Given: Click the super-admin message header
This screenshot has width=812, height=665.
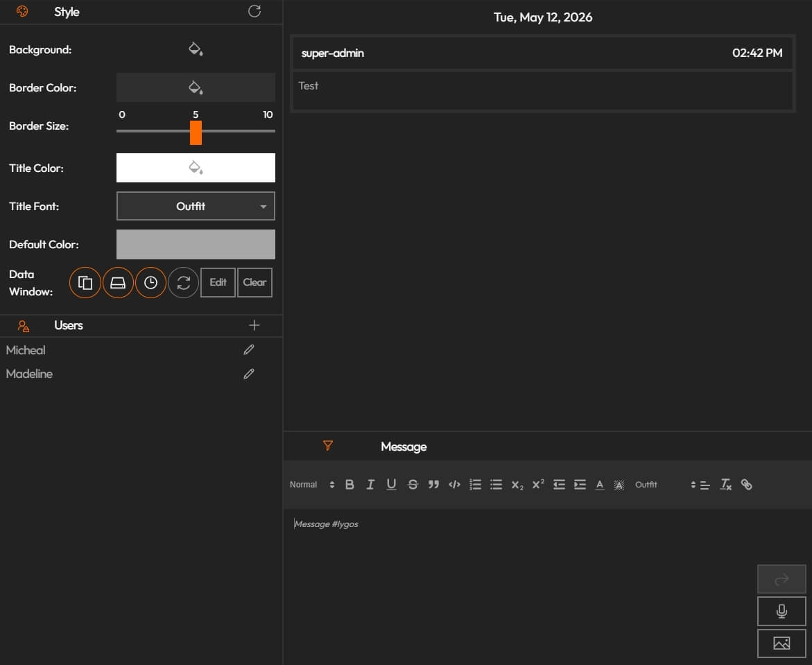Looking at the screenshot, I should [x=543, y=53].
